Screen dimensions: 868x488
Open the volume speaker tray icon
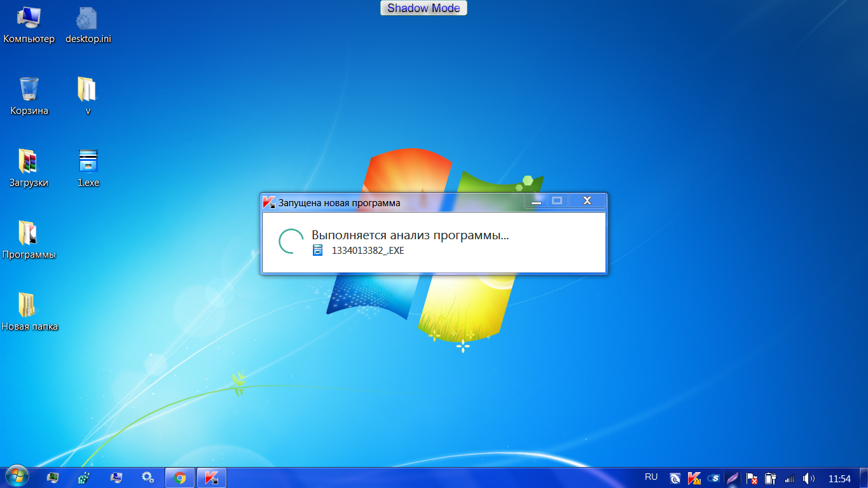[809, 478]
